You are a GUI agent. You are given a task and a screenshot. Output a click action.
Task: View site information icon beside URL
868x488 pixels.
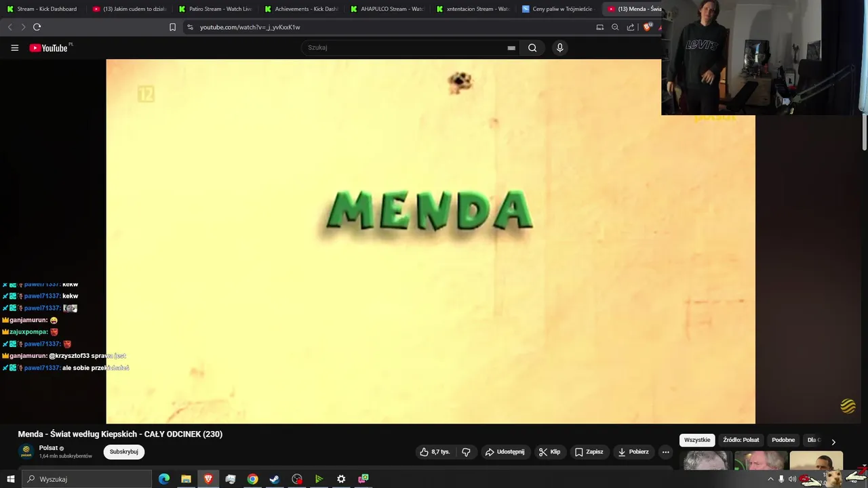coord(190,27)
